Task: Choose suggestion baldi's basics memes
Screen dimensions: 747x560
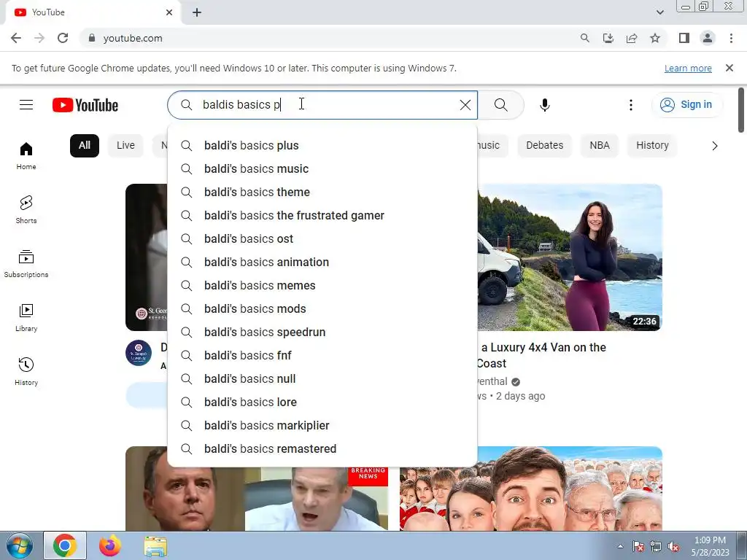Action: [322, 285]
